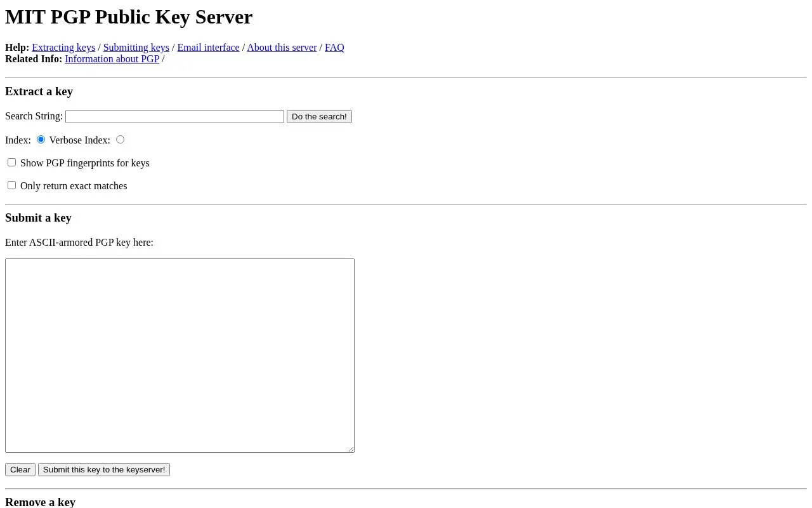812x508 pixels.
Task: Open the Extracting keys help link
Action: tap(63, 48)
